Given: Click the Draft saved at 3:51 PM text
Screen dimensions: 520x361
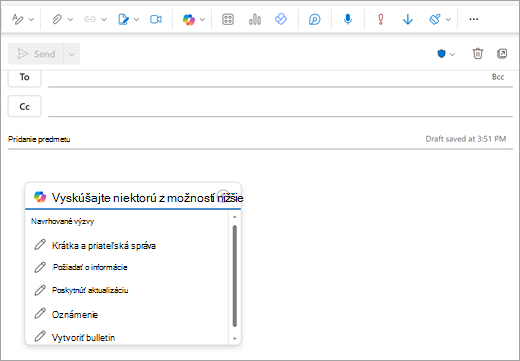Looking at the screenshot, I should click(x=466, y=139).
